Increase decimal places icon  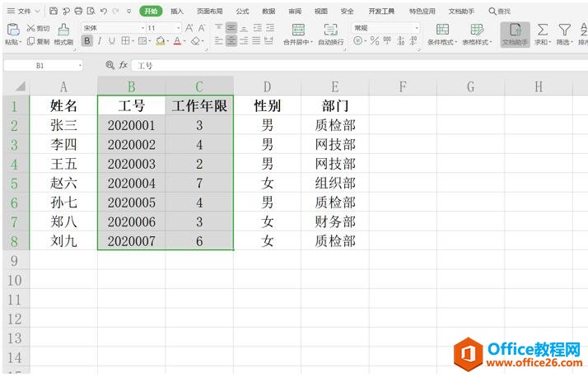click(x=400, y=40)
